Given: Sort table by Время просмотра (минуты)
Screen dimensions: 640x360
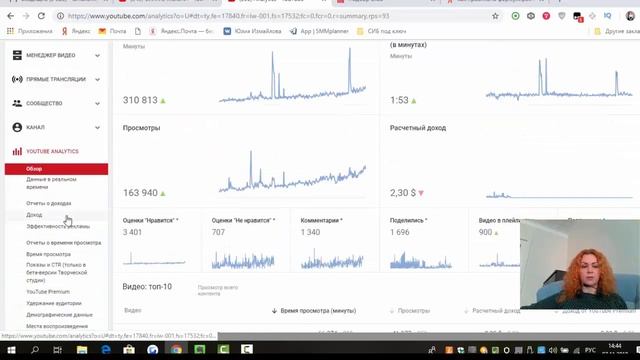Looking at the screenshot, I should [x=314, y=311].
